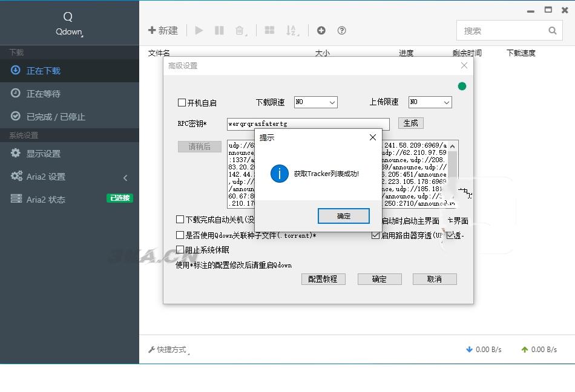Toggle the 阻止系统休眠 checkbox
Screen dimensions: 575x392
(x=180, y=249)
